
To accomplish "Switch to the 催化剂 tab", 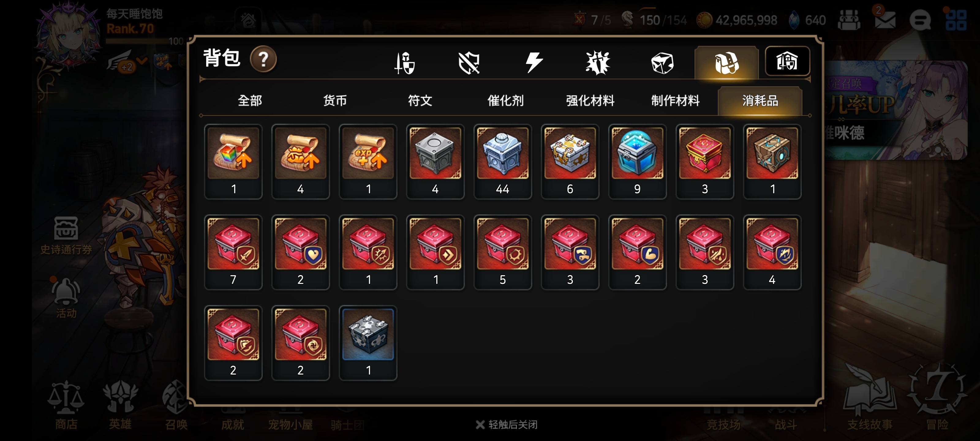I will coord(506,101).
